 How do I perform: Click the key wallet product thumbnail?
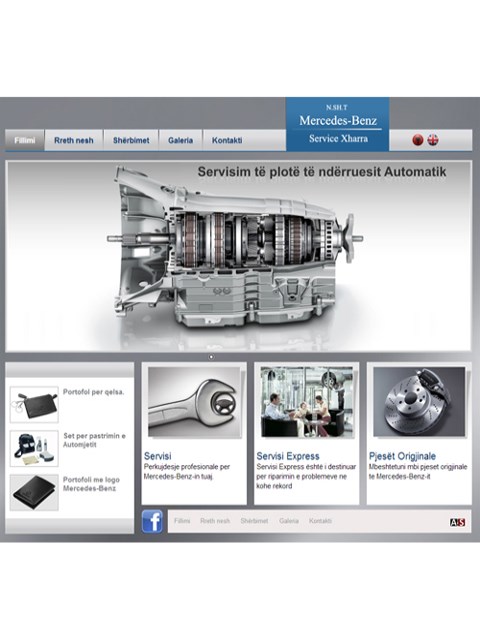point(34,405)
